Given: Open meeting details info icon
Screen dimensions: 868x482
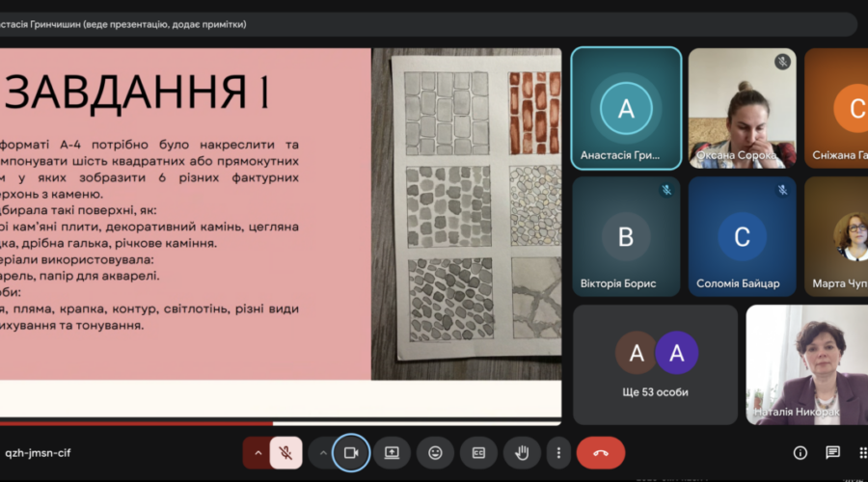Looking at the screenshot, I should pyautogui.click(x=800, y=453).
